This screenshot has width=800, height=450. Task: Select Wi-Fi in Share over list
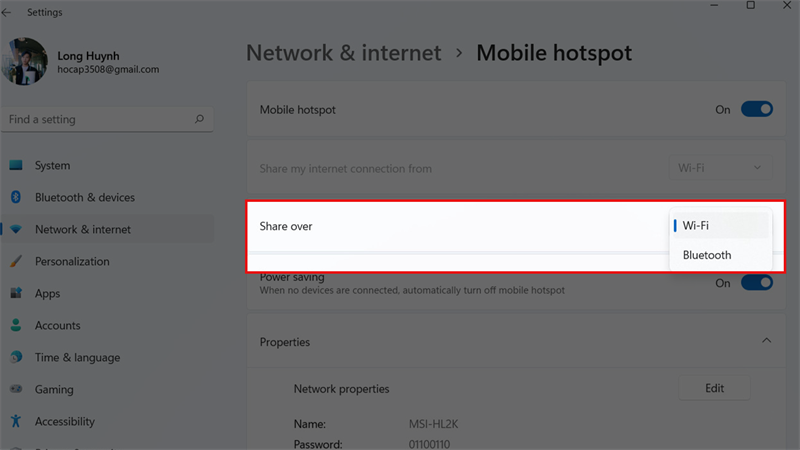pyautogui.click(x=696, y=226)
